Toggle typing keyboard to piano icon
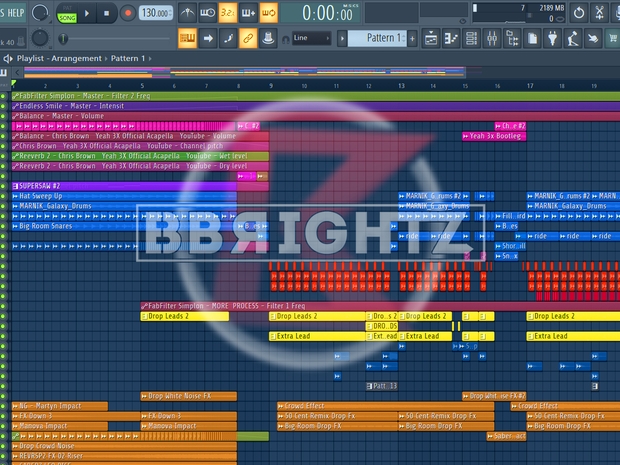 pyautogui.click(x=187, y=38)
